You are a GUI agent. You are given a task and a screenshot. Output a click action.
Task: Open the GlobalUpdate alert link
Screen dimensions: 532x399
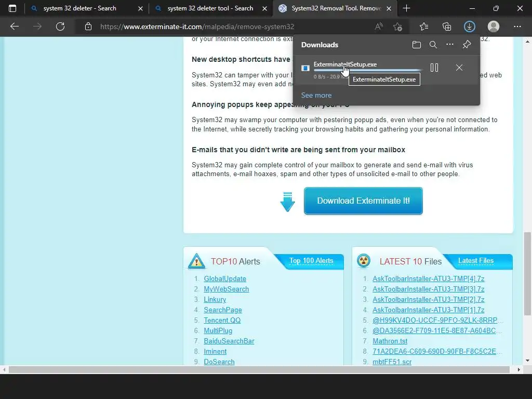pos(225,278)
